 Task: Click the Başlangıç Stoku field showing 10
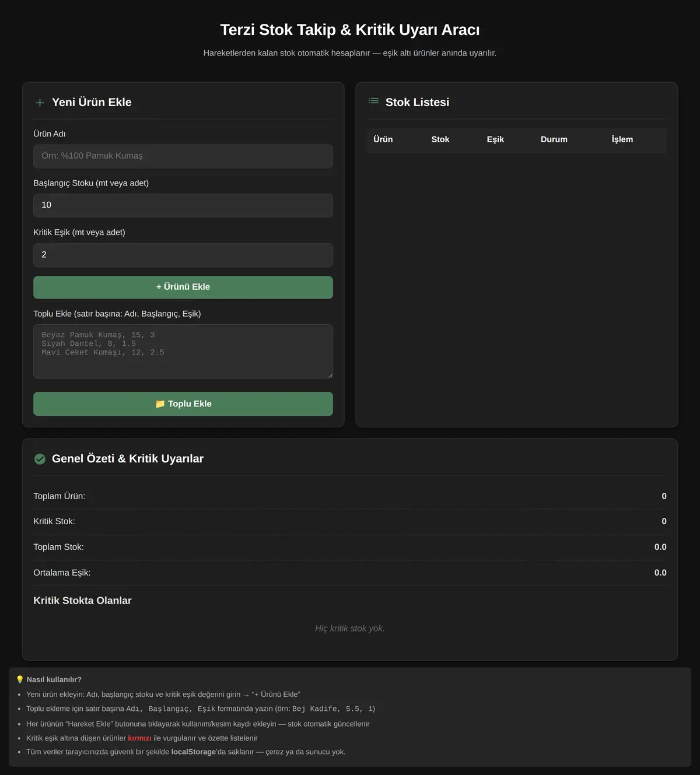point(183,205)
